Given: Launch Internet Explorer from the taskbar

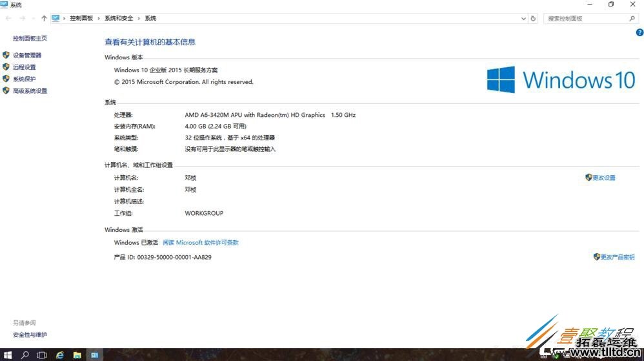Looking at the screenshot, I should click(60, 355).
